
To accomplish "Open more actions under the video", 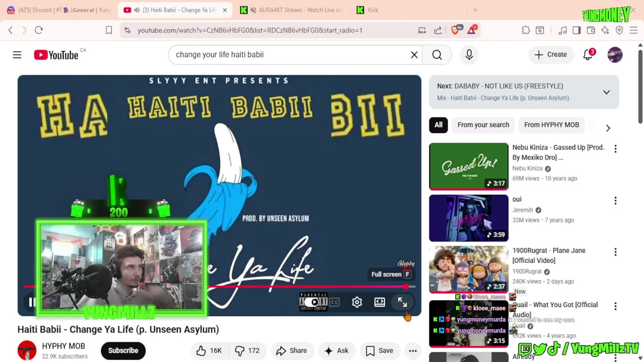I will [x=413, y=350].
